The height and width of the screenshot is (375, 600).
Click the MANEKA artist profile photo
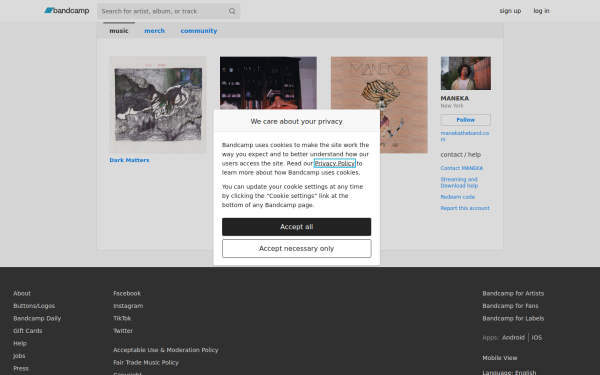[x=466, y=73]
